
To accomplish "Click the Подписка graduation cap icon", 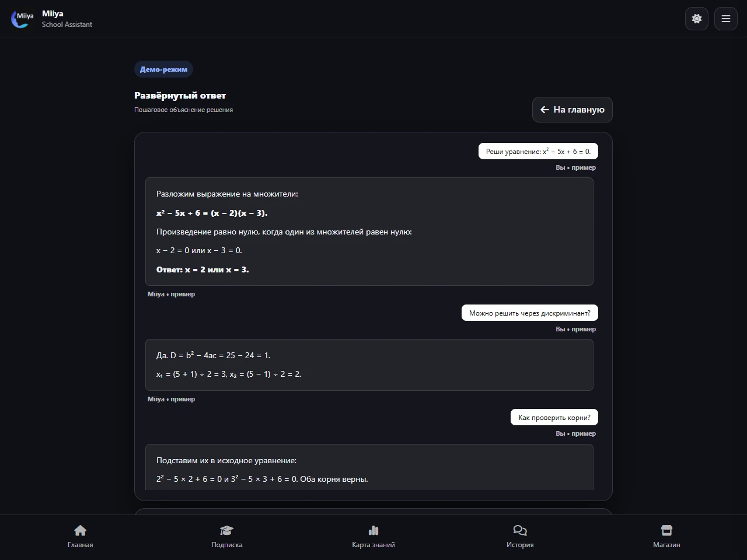I will 226,530.
